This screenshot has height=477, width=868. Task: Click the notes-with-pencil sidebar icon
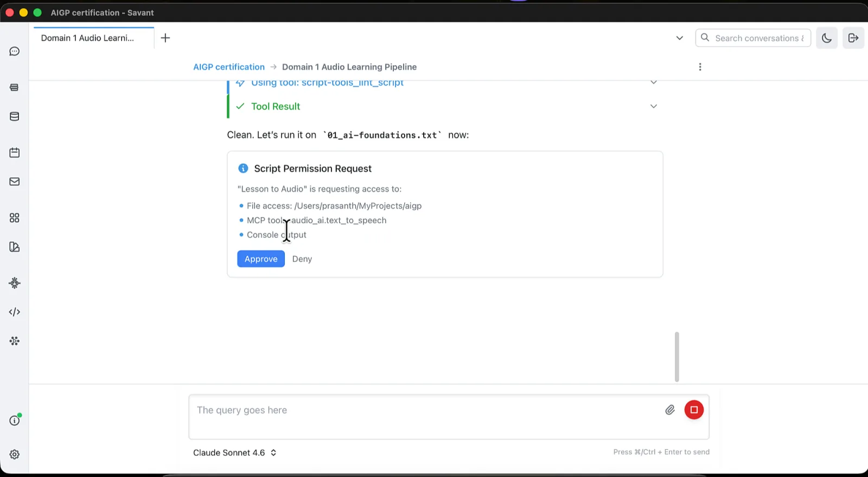point(15,247)
